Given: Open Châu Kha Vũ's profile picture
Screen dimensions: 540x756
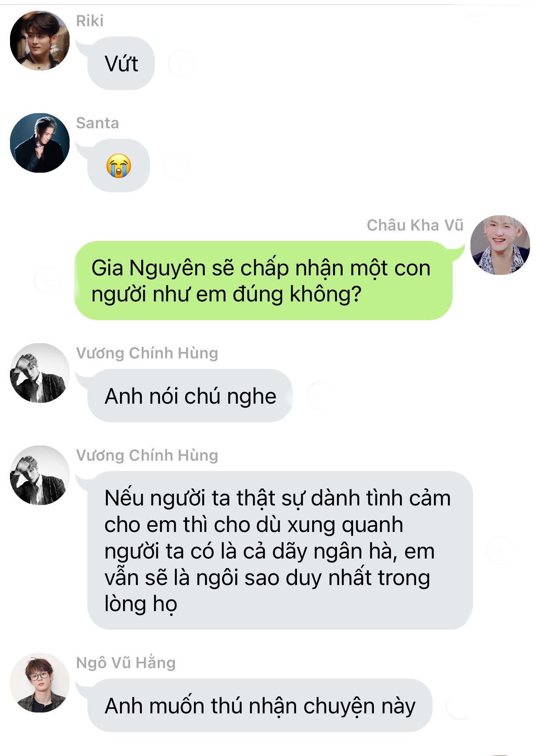Looking at the screenshot, I should point(500,245).
